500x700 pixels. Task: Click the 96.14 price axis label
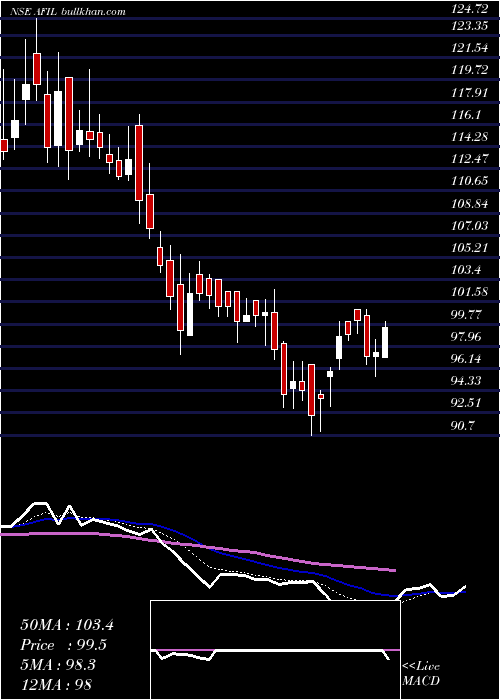467,359
